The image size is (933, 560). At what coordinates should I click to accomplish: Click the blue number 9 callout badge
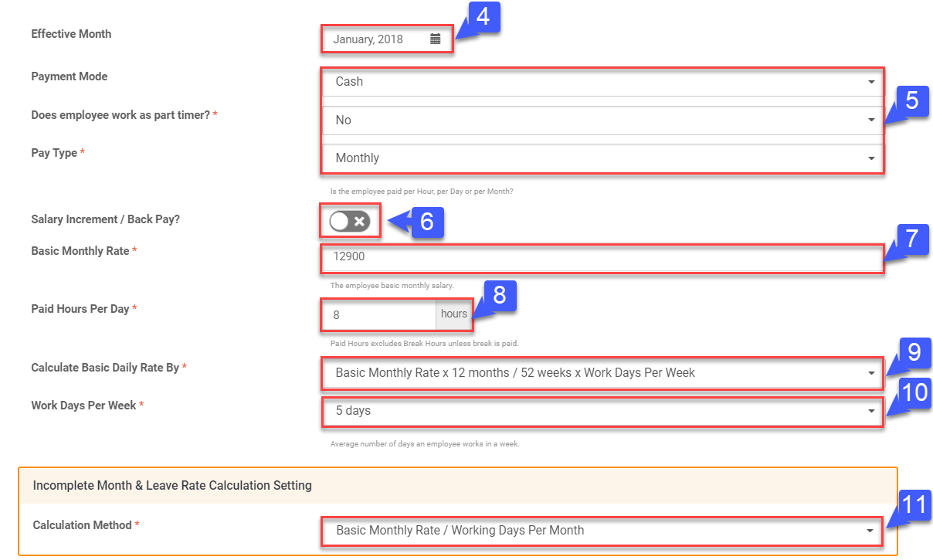click(x=914, y=354)
